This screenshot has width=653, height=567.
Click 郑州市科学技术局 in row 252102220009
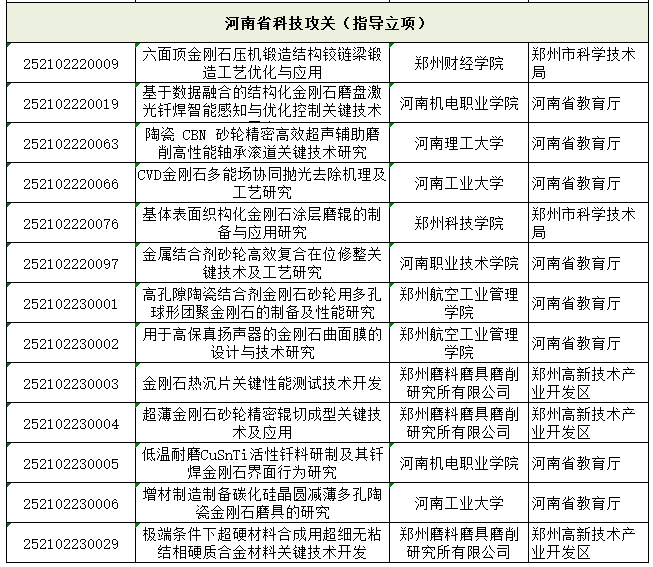[583, 63]
